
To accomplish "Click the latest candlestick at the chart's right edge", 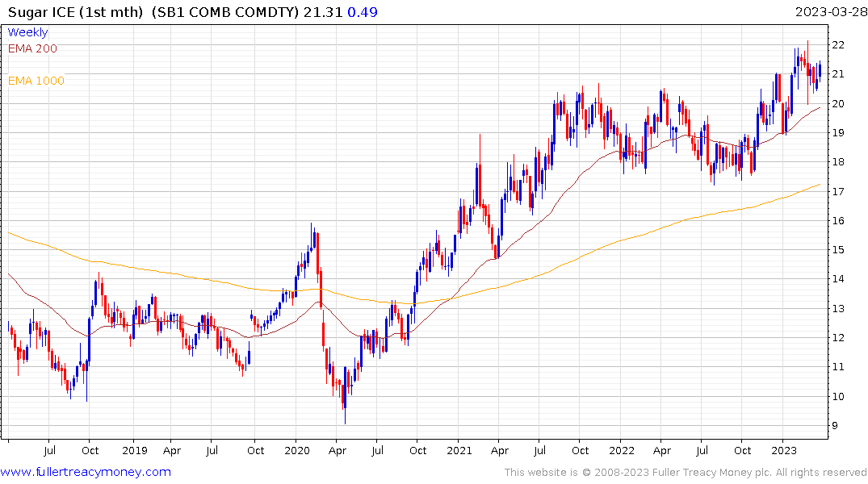I will coord(820,71).
